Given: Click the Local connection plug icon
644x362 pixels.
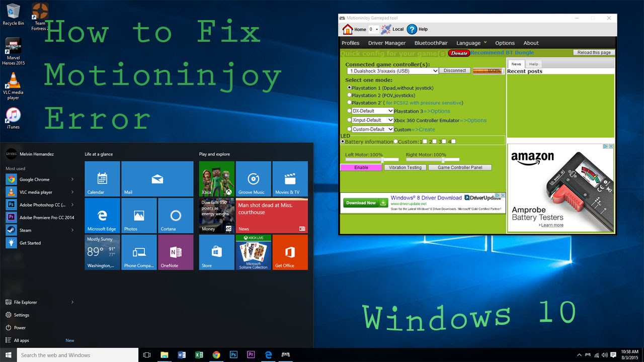Looking at the screenshot, I should 386,29.
